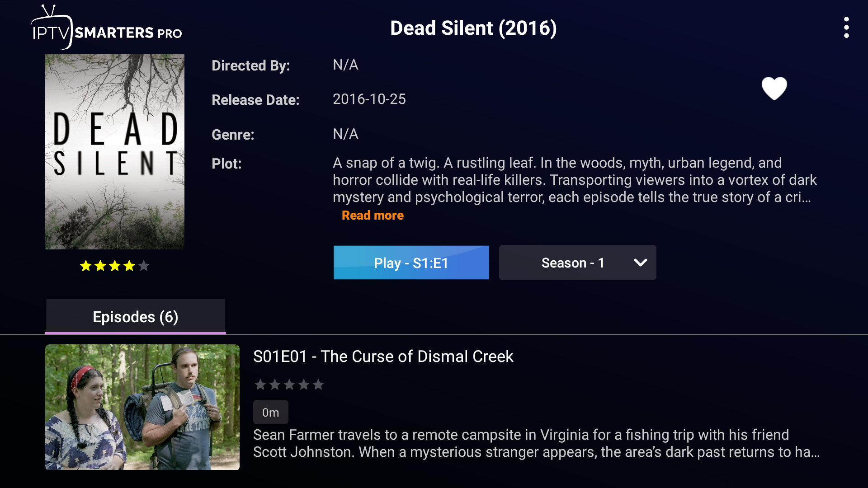Select episode title The Curse of Dismal Creek
868x488 pixels.
point(383,357)
